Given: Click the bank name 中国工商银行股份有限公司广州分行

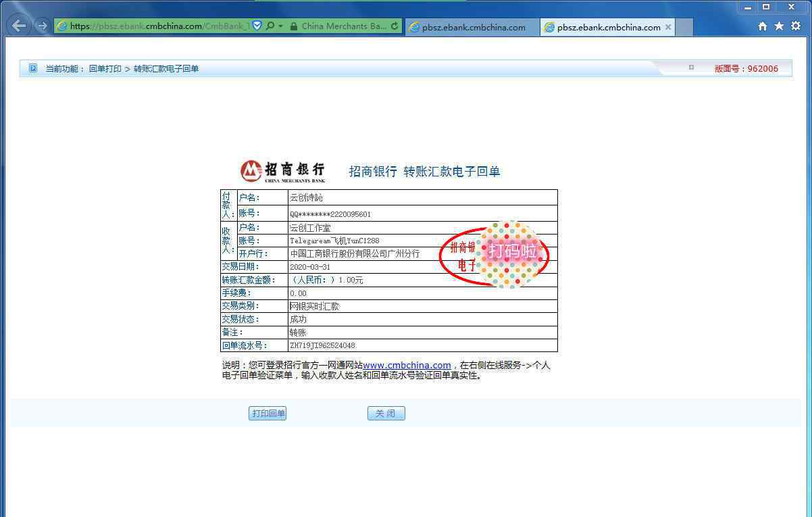Looking at the screenshot, I should pyautogui.click(x=355, y=253).
